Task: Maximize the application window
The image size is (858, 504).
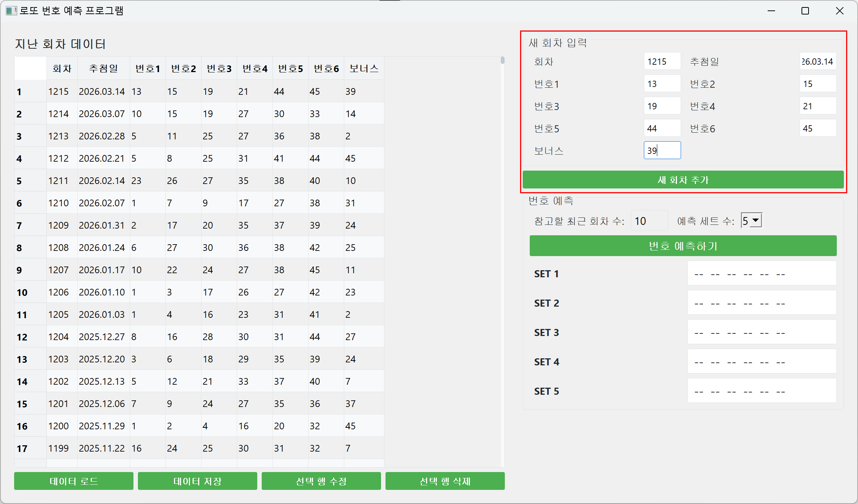Action: [x=805, y=11]
